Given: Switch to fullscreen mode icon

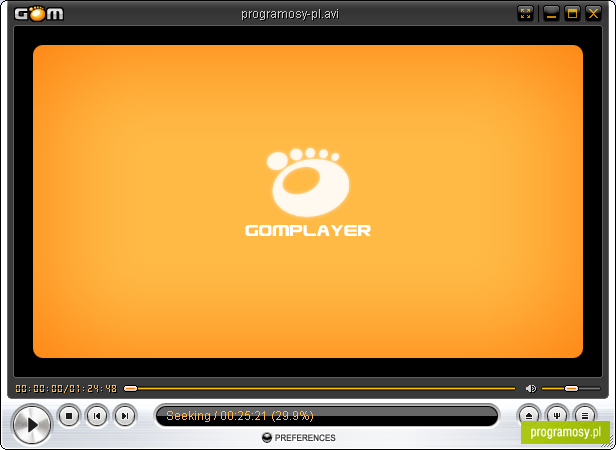Looking at the screenshot, I should 525,14.
